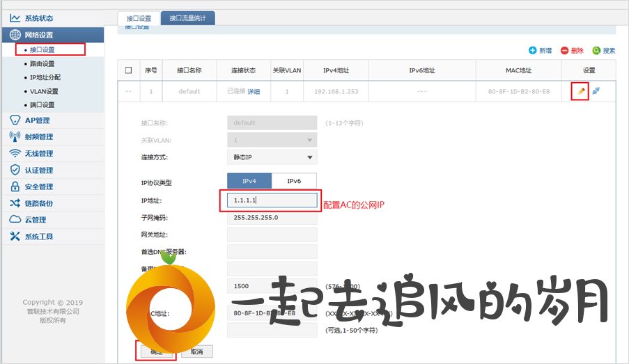629x364 pixels.
Task: Click 详细 link in connection status
Action: click(254, 91)
